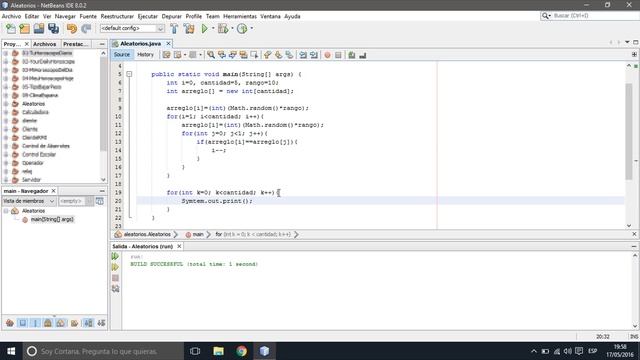The width and height of the screenshot is (640, 360).
Task: Open the Debug Project dropdown arrow
Action: point(232,29)
